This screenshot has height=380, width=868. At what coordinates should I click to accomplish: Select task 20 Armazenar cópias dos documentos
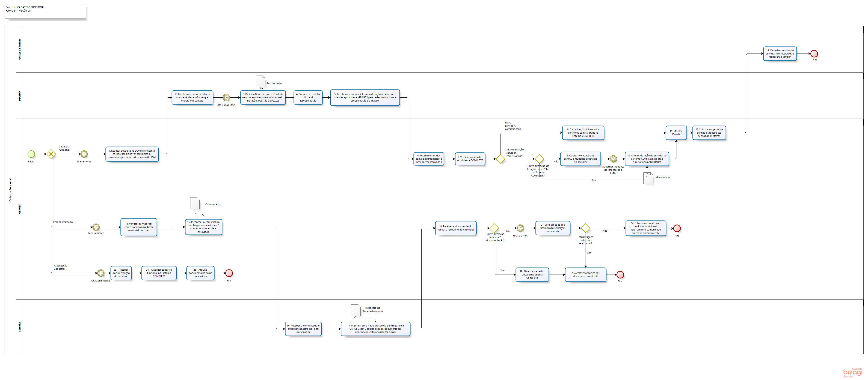coord(585,275)
